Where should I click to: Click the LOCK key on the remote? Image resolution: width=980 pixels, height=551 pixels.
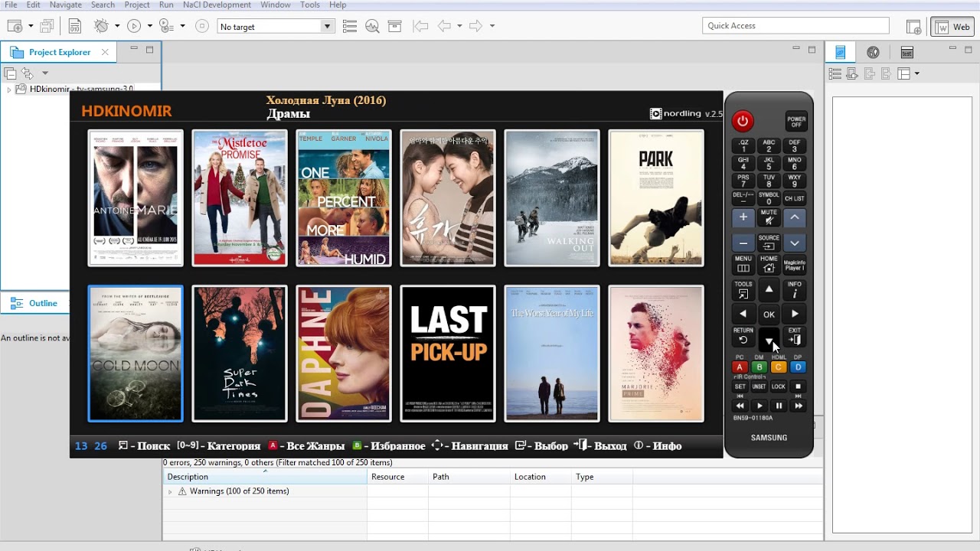[x=778, y=386]
